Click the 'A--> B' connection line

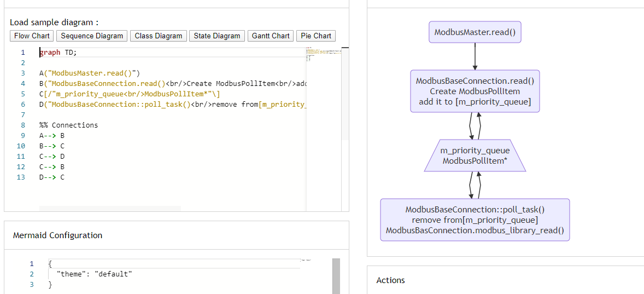pyautogui.click(x=52, y=135)
